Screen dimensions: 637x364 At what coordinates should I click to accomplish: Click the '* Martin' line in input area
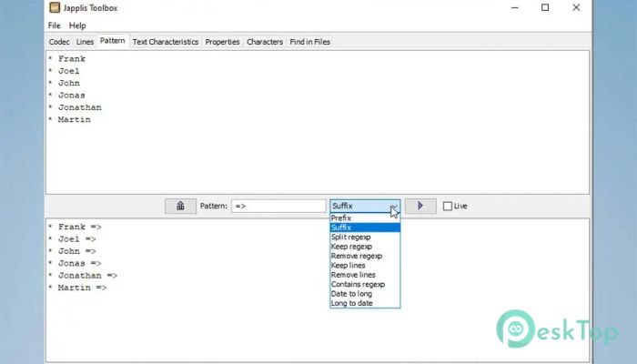pyautogui.click(x=69, y=120)
